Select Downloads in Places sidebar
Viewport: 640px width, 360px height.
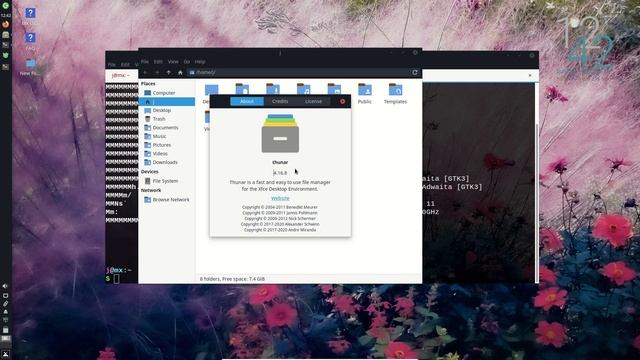point(167,162)
